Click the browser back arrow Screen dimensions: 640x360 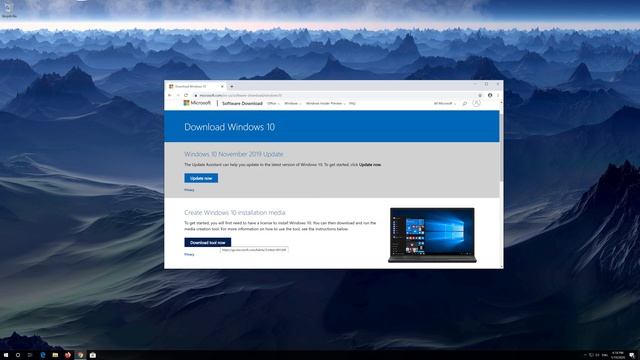click(170, 95)
